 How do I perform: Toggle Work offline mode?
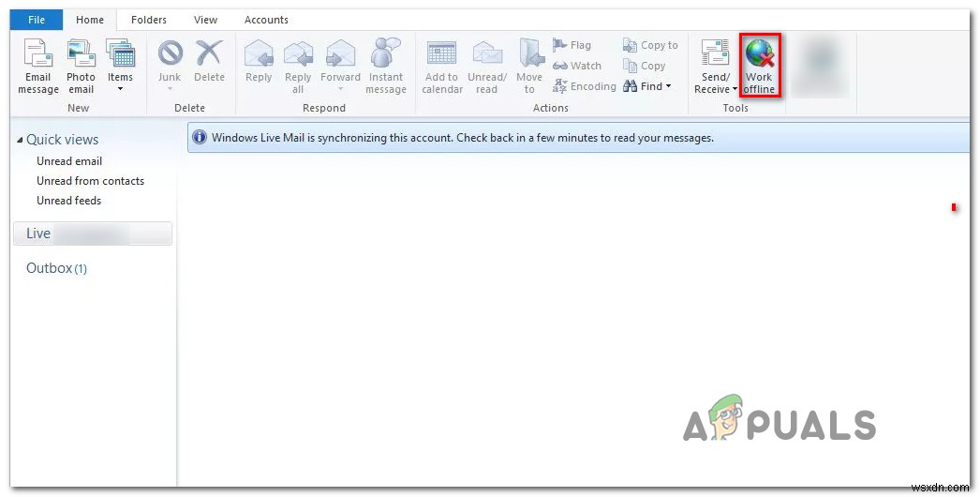pyautogui.click(x=760, y=67)
